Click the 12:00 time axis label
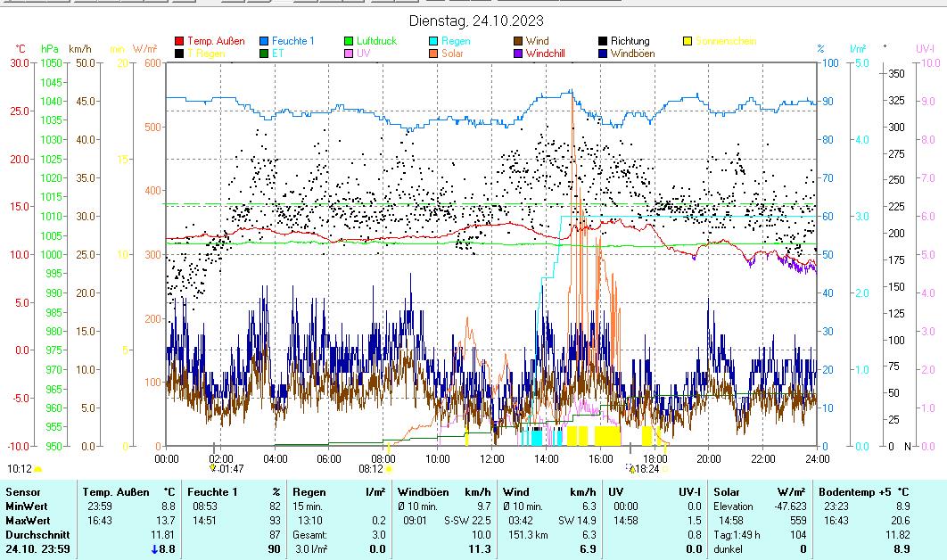Screen dimensions: 947x560 click(x=491, y=459)
